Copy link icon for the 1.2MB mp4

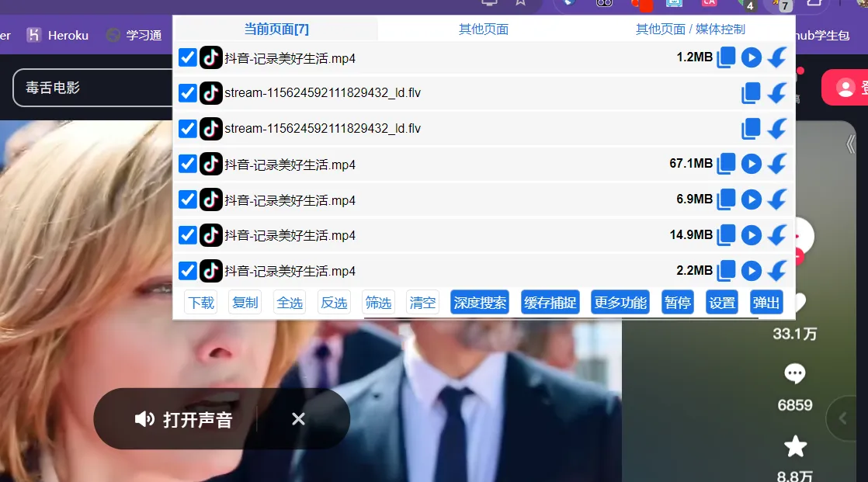click(726, 57)
